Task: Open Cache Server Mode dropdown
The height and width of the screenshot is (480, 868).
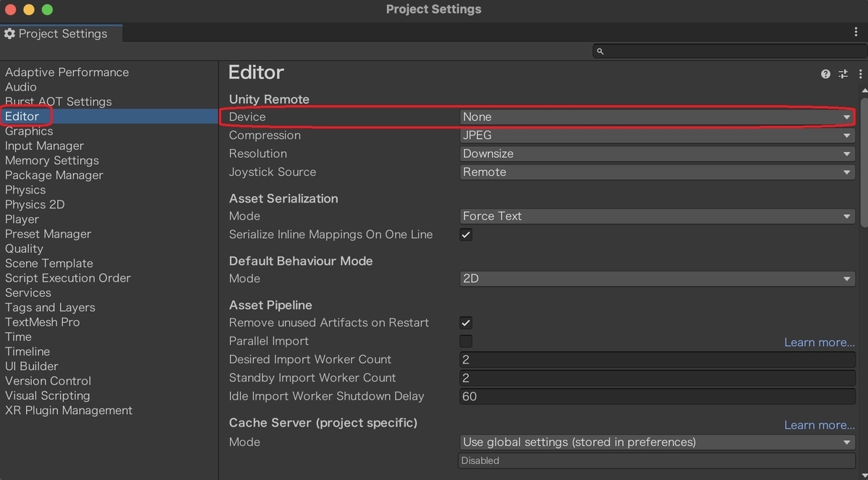Action: point(658,442)
